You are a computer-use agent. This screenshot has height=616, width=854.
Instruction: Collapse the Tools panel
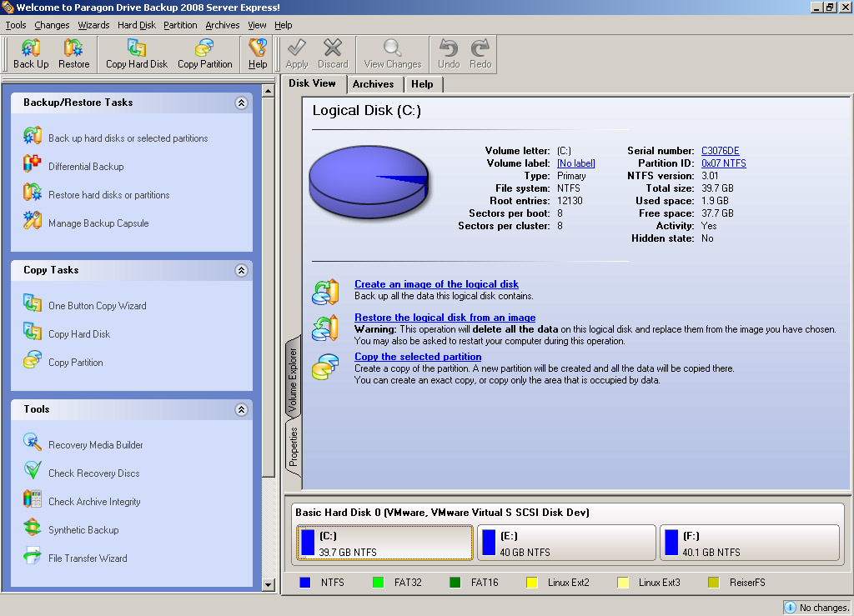241,410
